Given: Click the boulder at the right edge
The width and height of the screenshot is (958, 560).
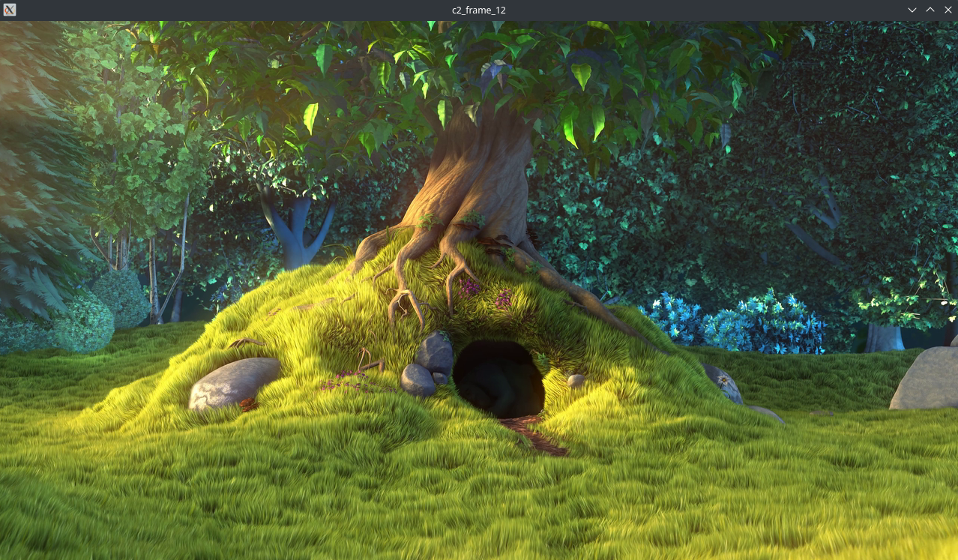Looking at the screenshot, I should pyautogui.click(x=927, y=379).
